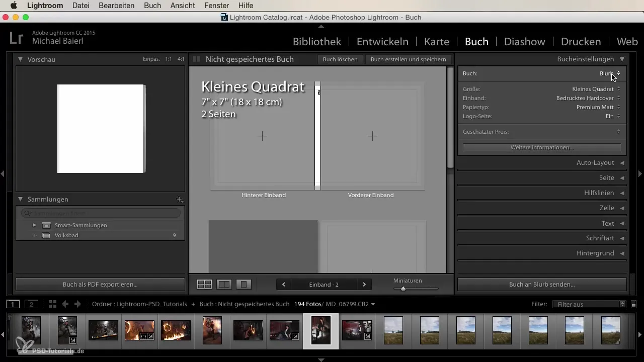Adjust the Miniaturen size slider

403,289
